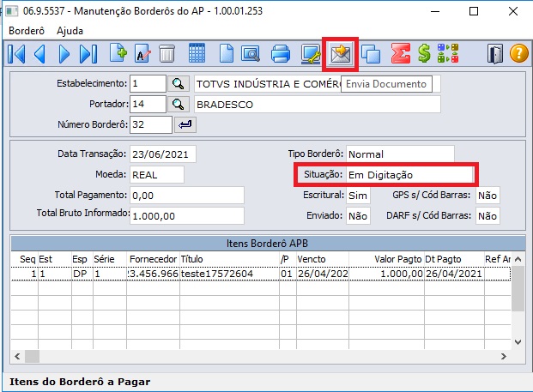Click BRADESCO portador name field
Screen dimensions: 533x392
pos(318,105)
